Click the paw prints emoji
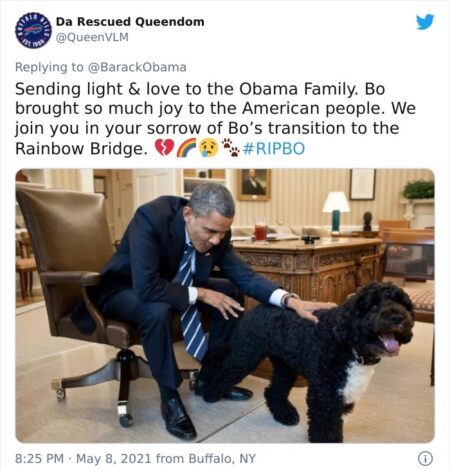The width and height of the screenshot is (450, 470). click(231, 148)
